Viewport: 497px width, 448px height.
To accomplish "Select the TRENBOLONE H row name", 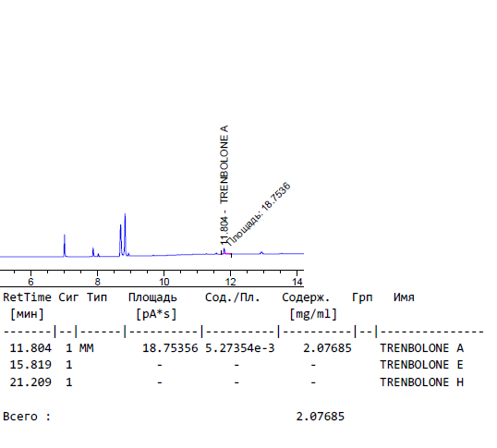I will click(422, 382).
